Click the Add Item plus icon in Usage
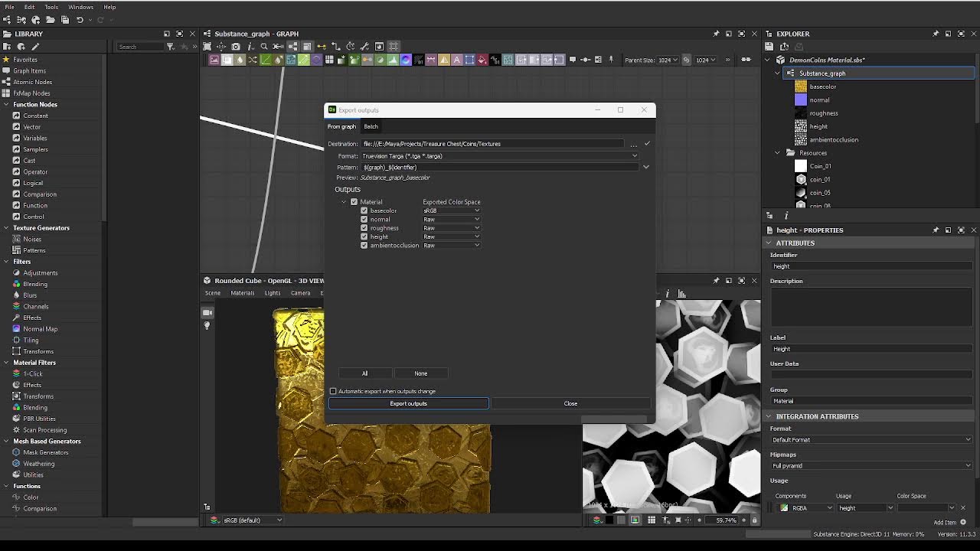980x551 pixels. click(x=963, y=522)
